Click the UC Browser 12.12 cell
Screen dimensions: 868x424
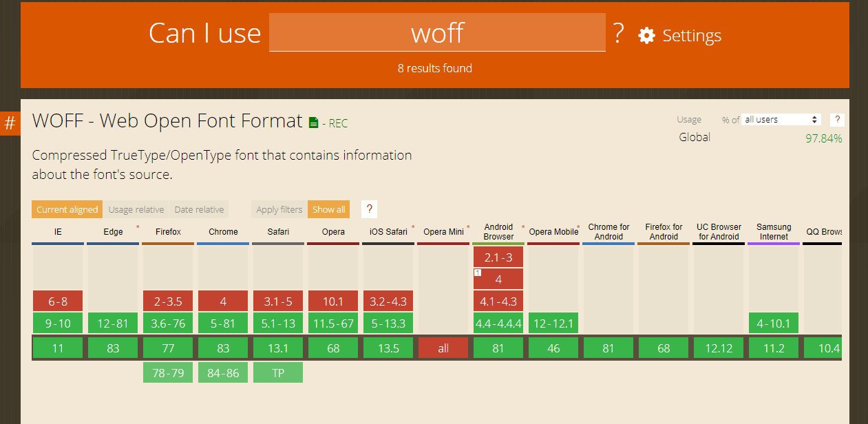click(719, 348)
